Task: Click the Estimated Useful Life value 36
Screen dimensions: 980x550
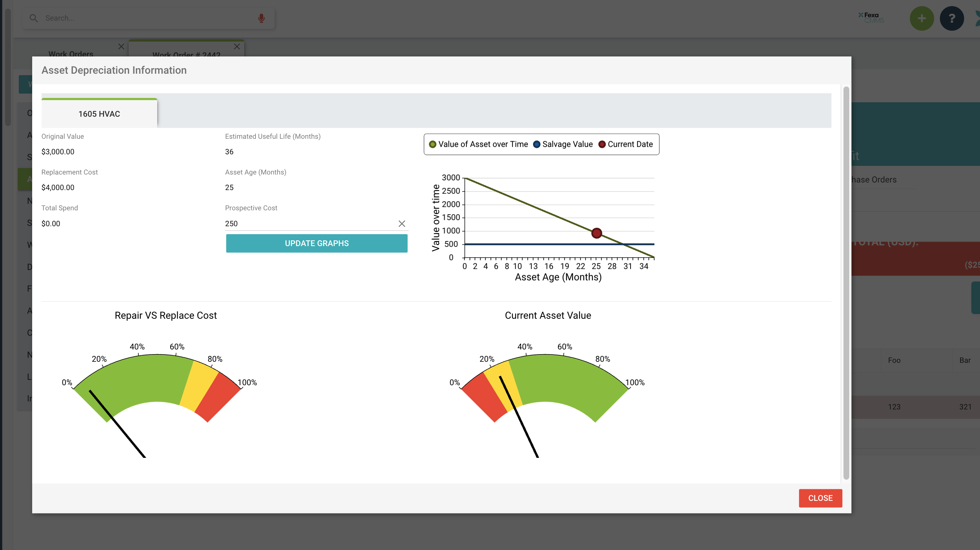Action: click(229, 151)
